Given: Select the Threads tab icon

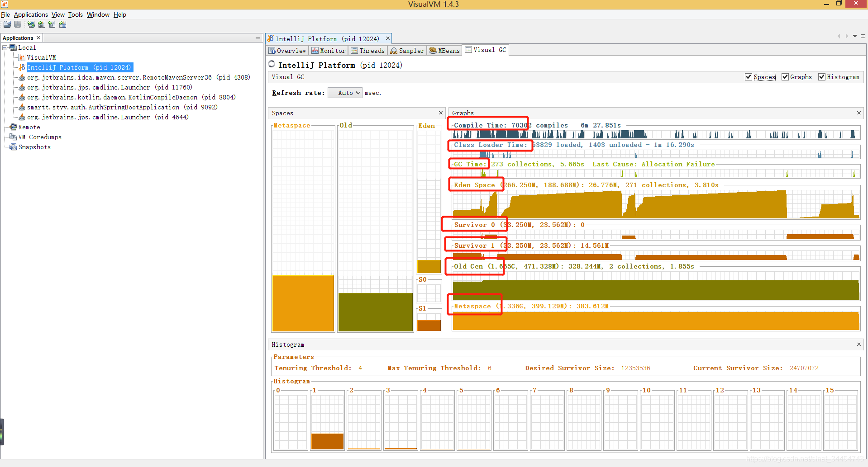Looking at the screenshot, I should (355, 50).
